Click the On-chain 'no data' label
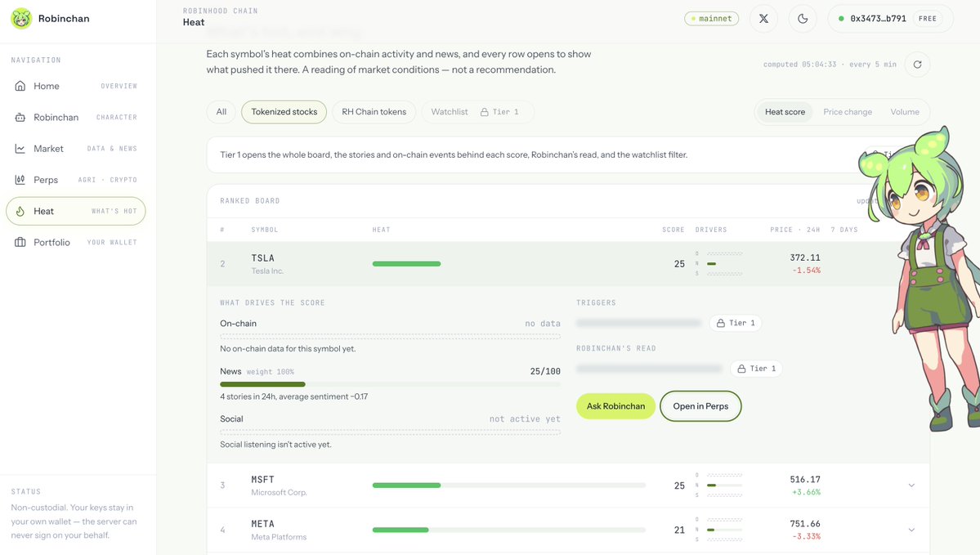The height and width of the screenshot is (555, 980). coord(543,324)
